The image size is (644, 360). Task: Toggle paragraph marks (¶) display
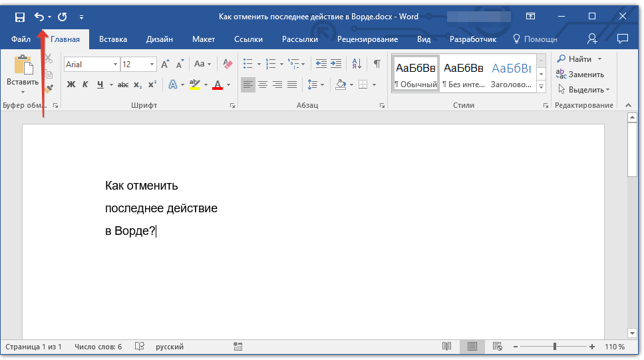pos(377,64)
